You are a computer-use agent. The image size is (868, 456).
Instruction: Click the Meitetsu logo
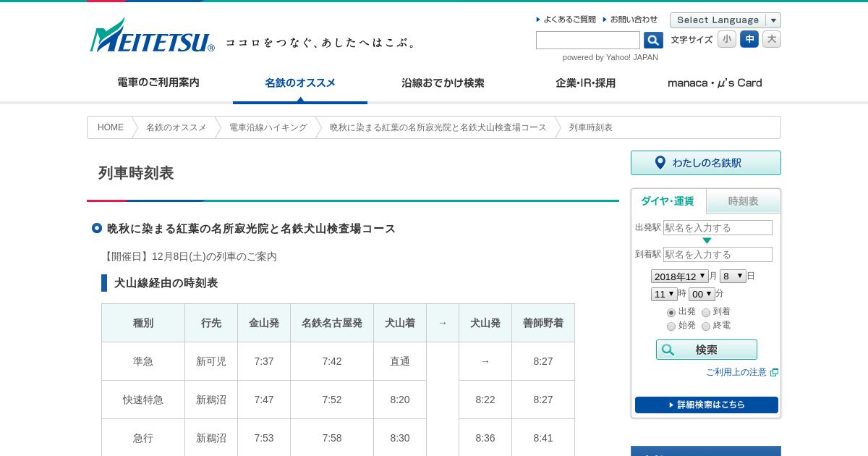point(152,35)
